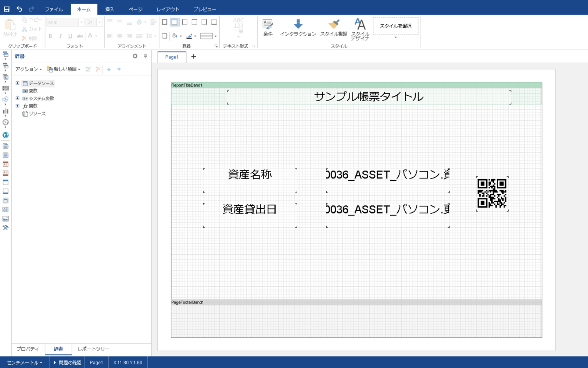Move dictionary item down
This screenshot has height=368, width=588.
pos(119,69)
